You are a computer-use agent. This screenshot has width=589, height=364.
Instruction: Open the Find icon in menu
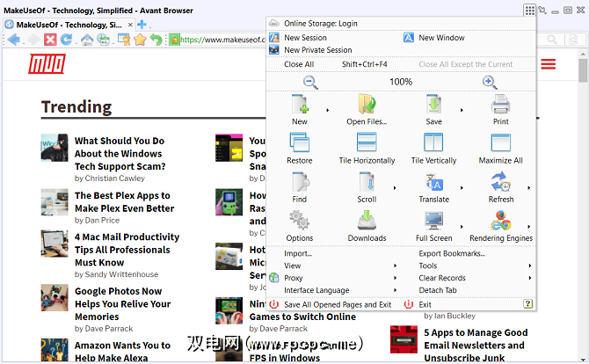pyautogui.click(x=301, y=182)
